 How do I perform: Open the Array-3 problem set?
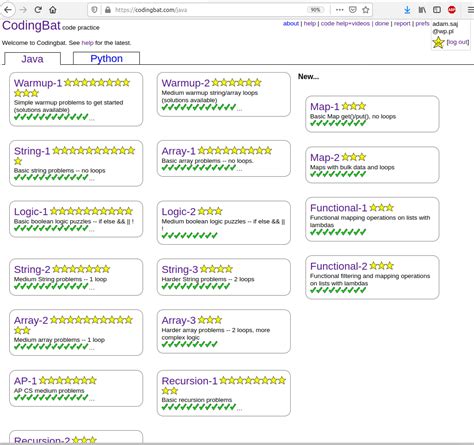(x=178, y=320)
